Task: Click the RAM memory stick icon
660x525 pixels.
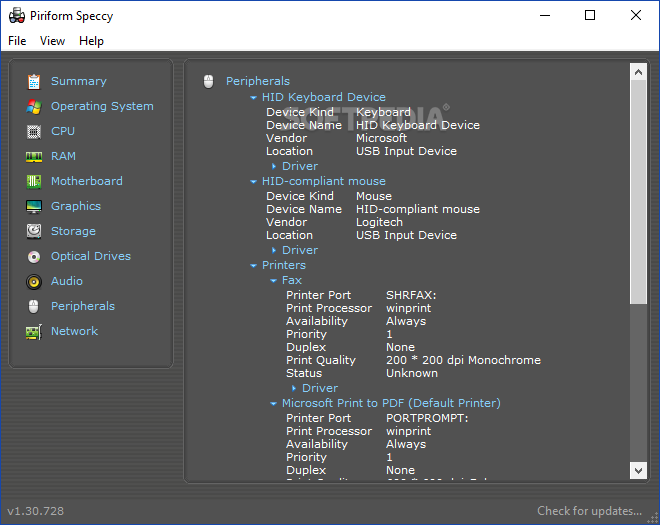Action: (x=34, y=157)
